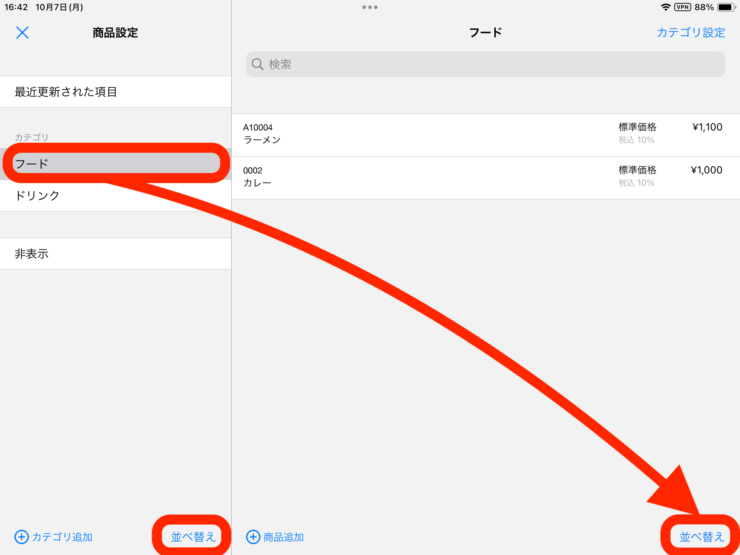Screen dimensions: 740x555
Task: Tap 並べ替え under the product list
Action: click(701, 537)
